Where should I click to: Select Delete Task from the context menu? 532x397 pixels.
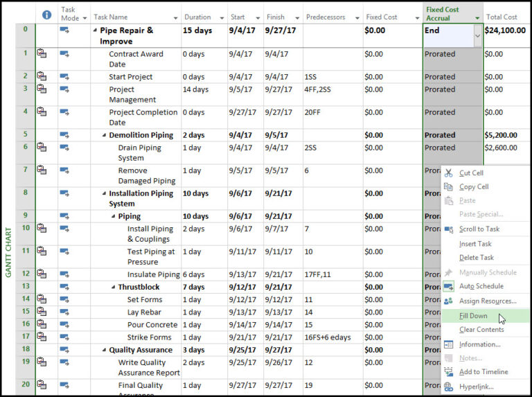tap(485, 258)
